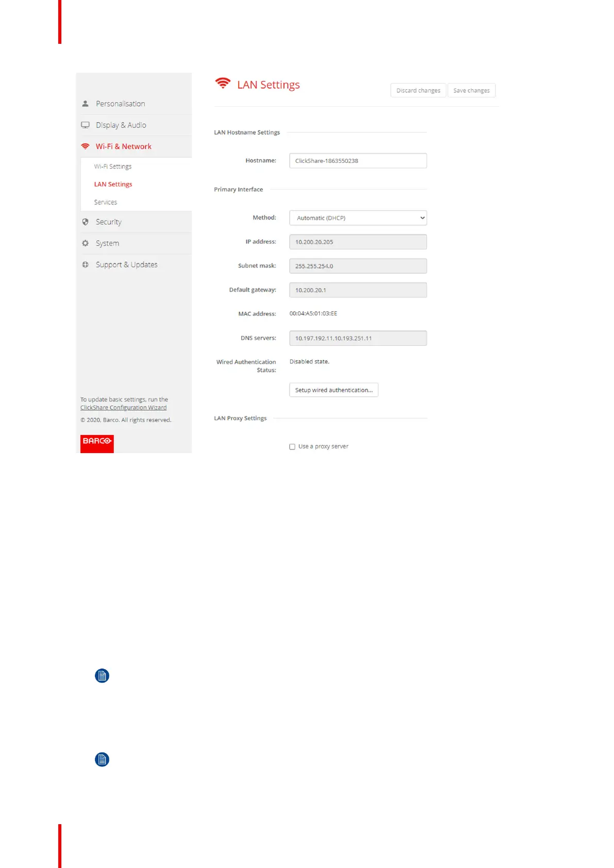Open the ClickShare Configuration Wizard link
This screenshot has height=868, width=614.
tap(123, 408)
